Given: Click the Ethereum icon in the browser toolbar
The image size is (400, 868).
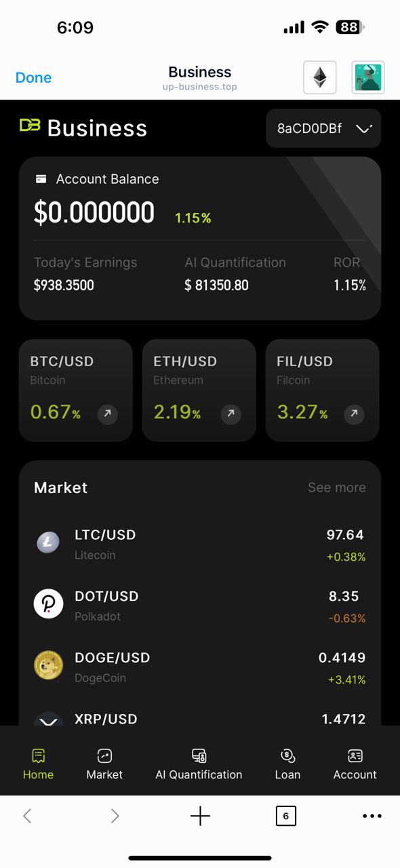Looking at the screenshot, I should (319, 77).
